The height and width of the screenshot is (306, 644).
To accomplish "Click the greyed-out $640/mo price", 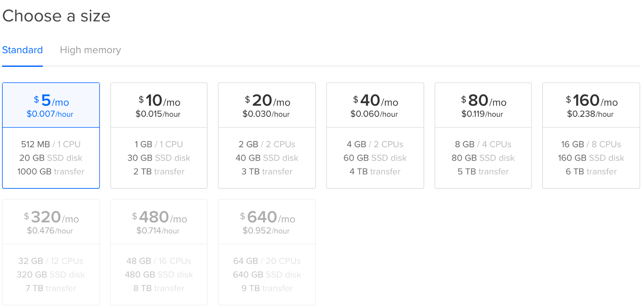I will (267, 217).
